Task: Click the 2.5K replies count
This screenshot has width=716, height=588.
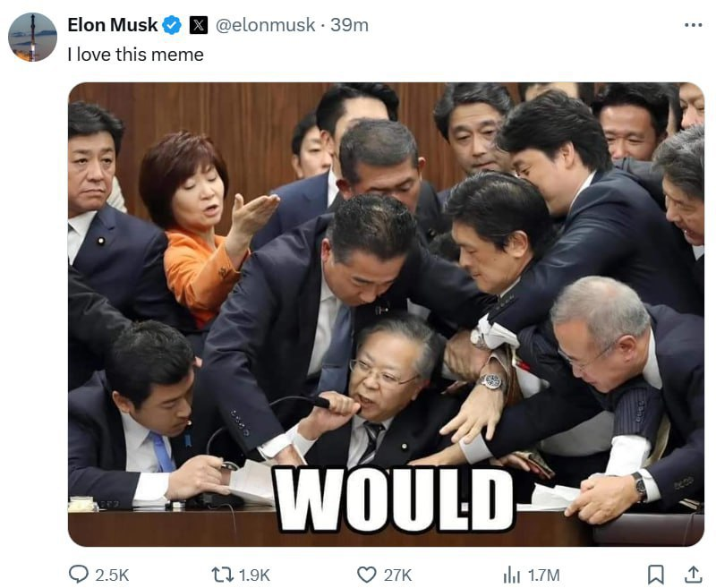Action: (112, 575)
